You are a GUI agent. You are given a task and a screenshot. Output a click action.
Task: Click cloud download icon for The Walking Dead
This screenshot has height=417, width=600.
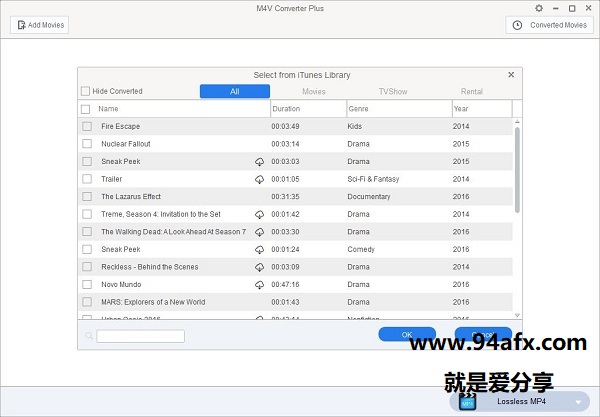(259, 232)
